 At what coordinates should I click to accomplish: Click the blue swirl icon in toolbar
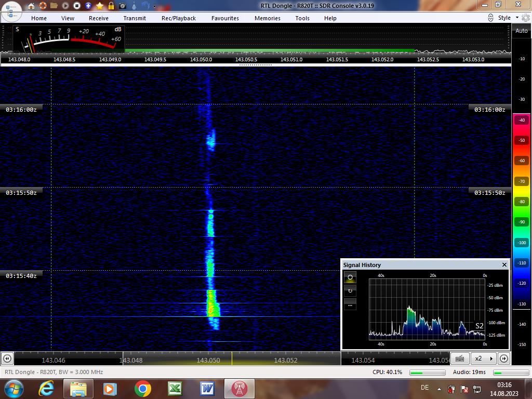coord(145,6)
